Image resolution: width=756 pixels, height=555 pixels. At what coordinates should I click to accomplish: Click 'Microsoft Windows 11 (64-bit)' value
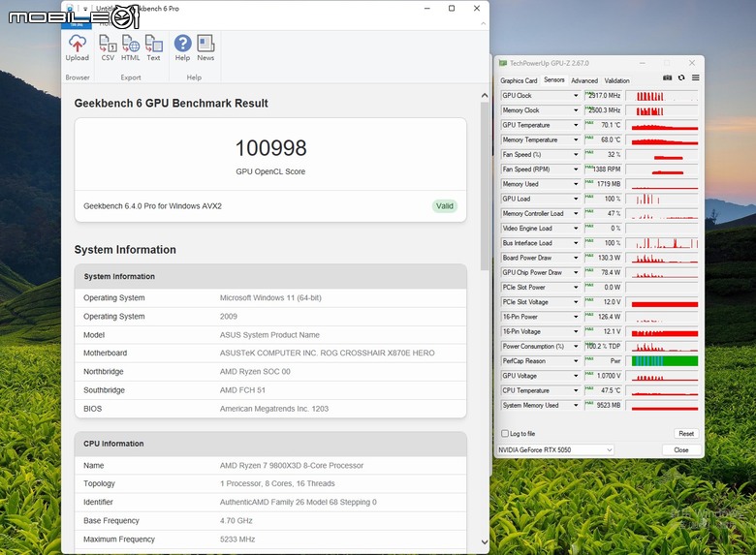[270, 297]
